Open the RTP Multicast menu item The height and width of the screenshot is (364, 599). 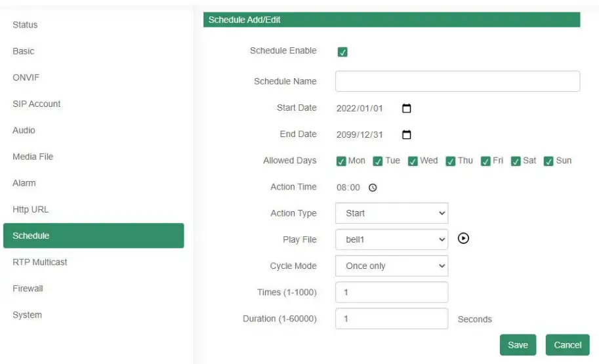(40, 262)
